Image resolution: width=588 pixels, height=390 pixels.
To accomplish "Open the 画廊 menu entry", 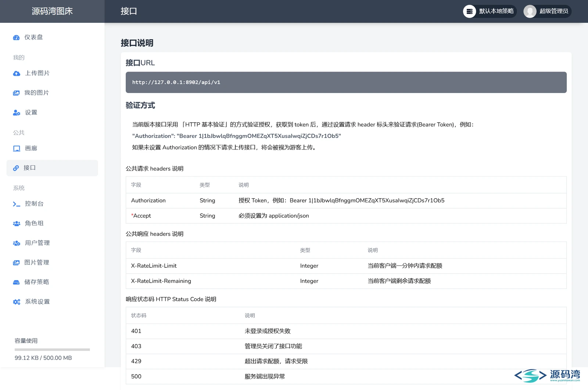I will (x=52, y=148).
